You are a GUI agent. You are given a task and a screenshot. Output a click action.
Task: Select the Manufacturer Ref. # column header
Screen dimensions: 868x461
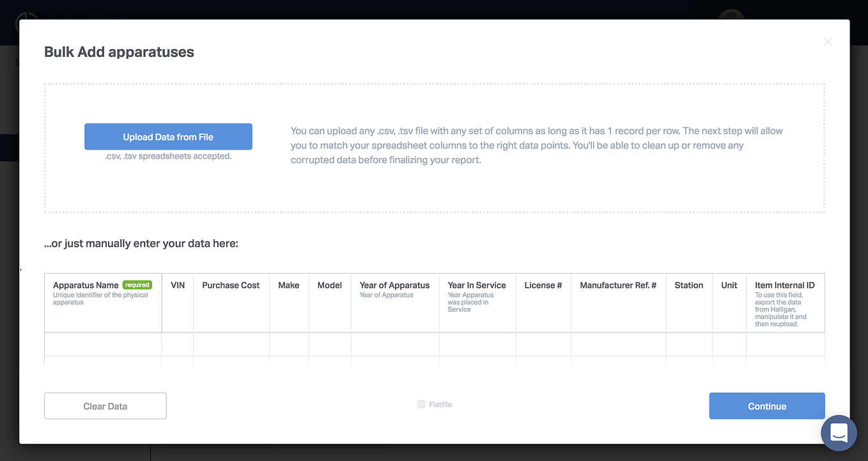tap(618, 285)
